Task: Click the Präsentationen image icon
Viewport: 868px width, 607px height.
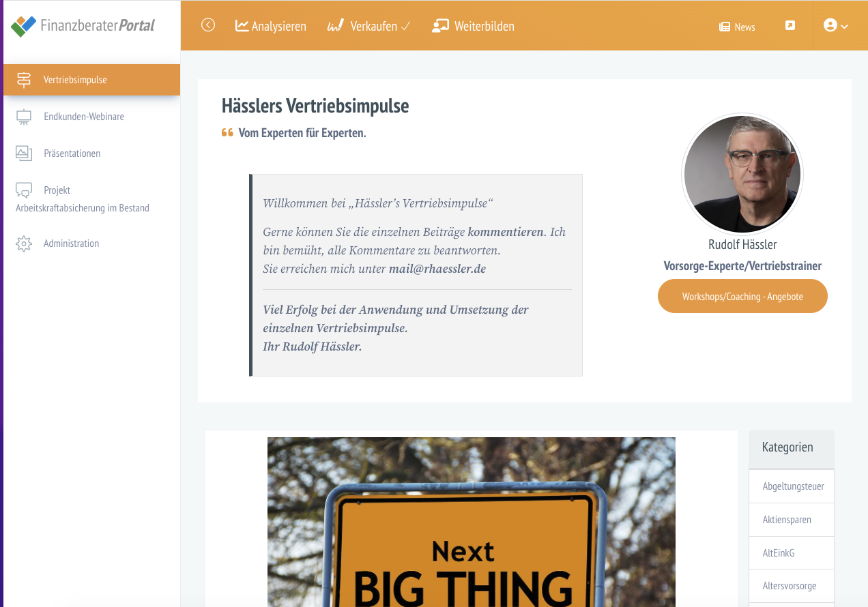Action: click(x=24, y=153)
